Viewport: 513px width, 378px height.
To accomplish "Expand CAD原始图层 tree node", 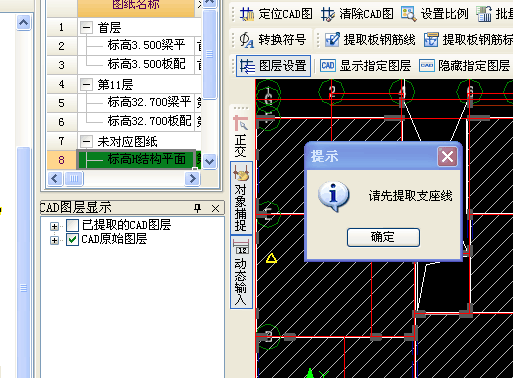I will 54,240.
